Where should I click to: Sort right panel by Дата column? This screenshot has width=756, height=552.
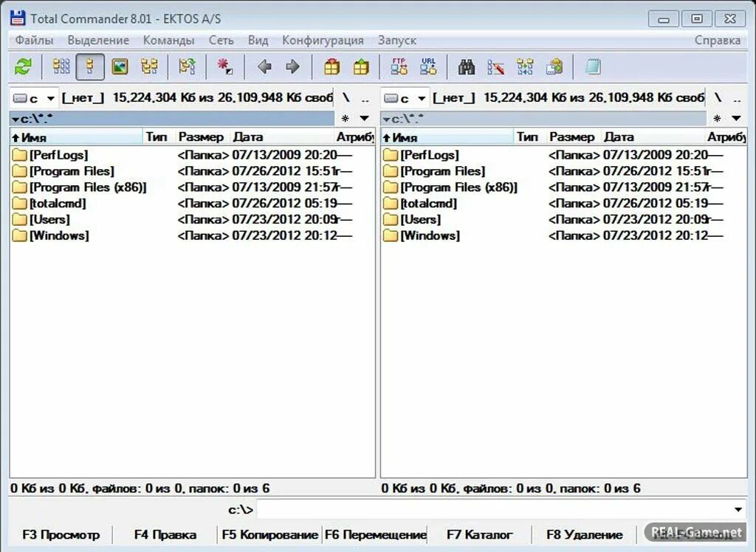pyautogui.click(x=653, y=137)
